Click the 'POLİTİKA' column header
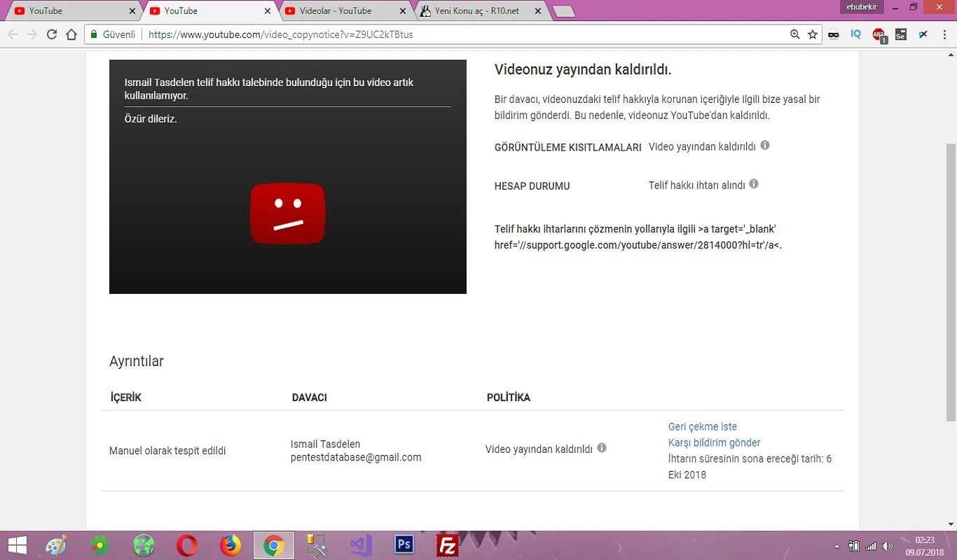The image size is (957, 560). coord(509,397)
